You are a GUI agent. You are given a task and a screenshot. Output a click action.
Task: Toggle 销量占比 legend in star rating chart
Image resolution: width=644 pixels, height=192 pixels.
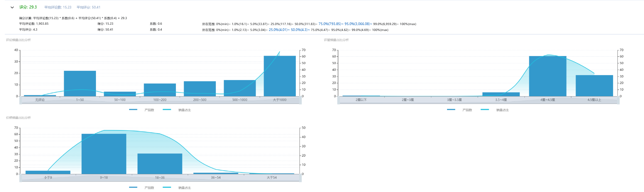(495, 110)
